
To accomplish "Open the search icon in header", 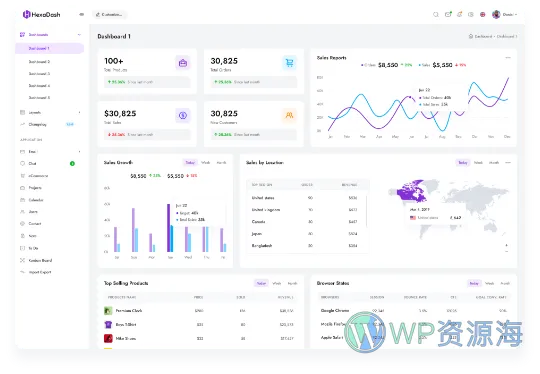I will click(436, 14).
